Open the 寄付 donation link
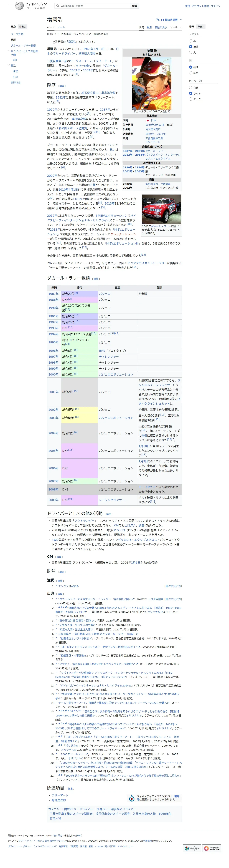The width and height of the screenshot is (229, 868). point(188,6)
